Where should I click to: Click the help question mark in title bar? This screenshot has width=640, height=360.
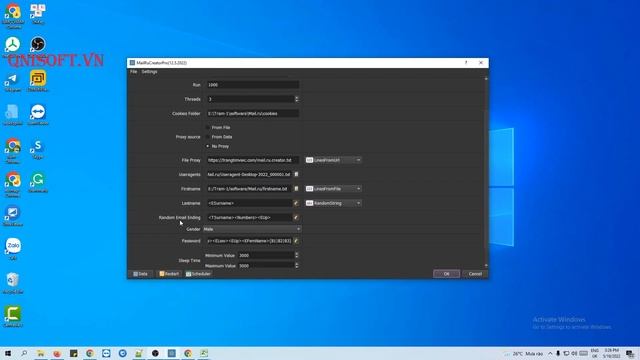click(x=466, y=63)
